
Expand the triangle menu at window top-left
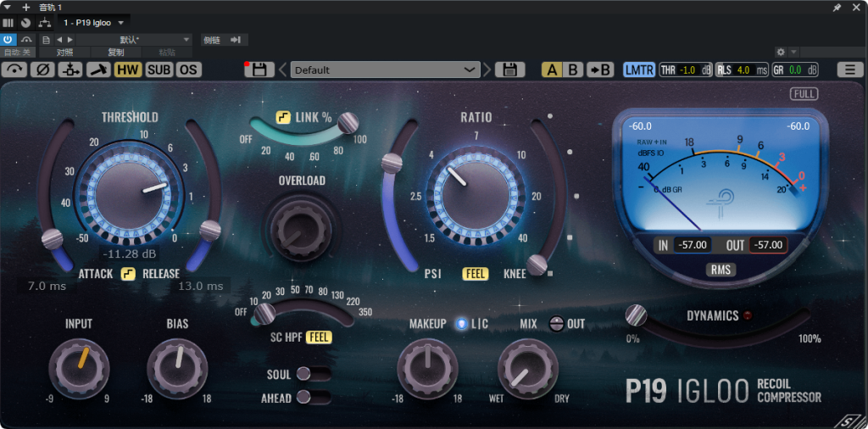click(7, 7)
